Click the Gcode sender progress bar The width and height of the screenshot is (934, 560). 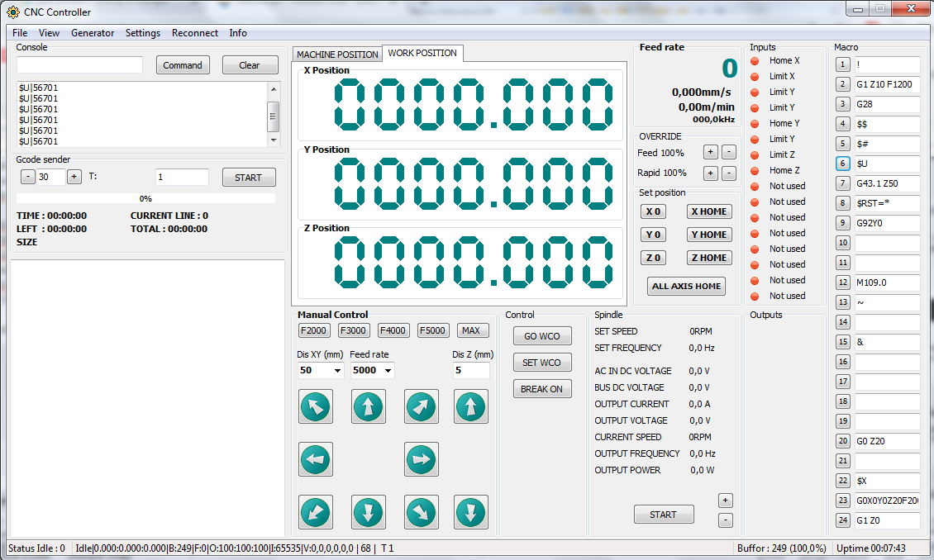(145, 199)
